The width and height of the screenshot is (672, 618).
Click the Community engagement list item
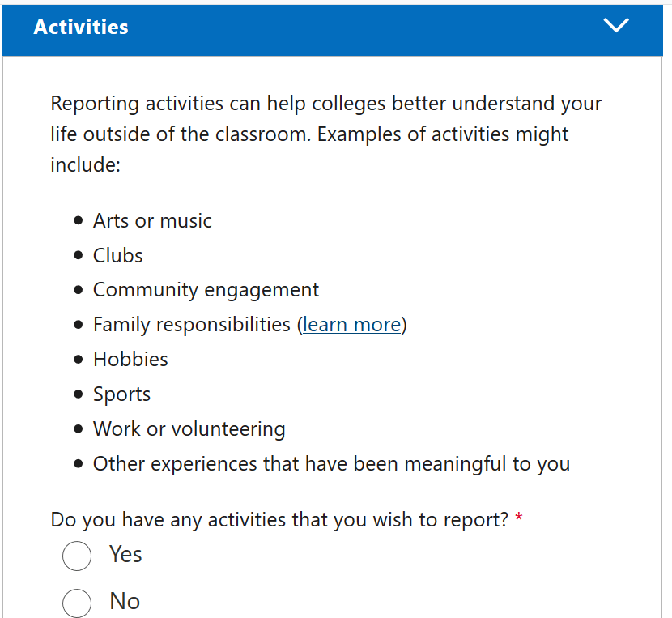(206, 290)
